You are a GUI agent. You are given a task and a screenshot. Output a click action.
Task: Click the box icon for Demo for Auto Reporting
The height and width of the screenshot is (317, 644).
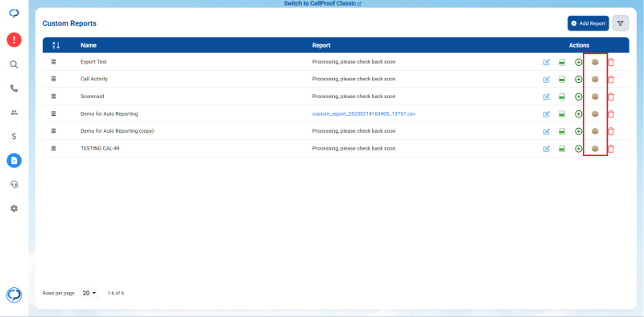595,113
